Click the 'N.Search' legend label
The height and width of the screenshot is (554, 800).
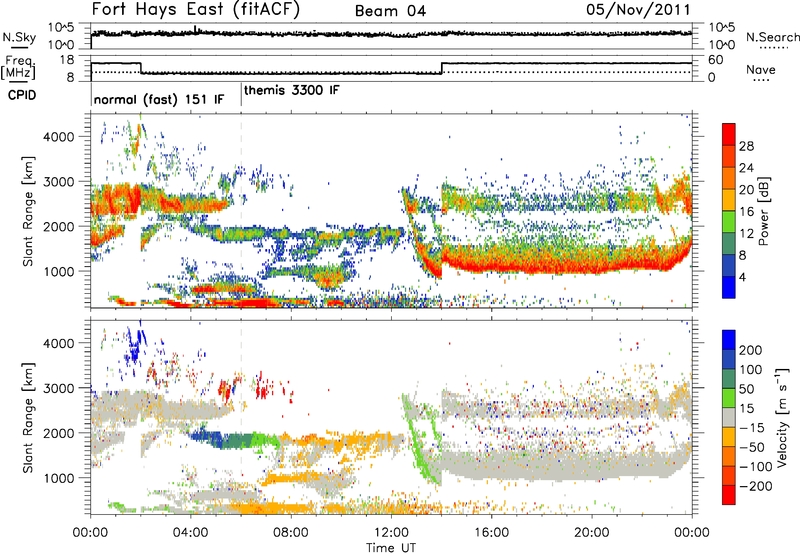pyautogui.click(x=772, y=37)
